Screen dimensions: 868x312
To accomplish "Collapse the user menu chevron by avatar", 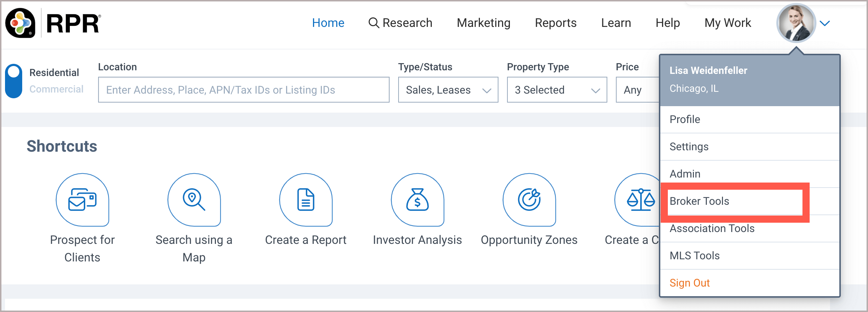I will 825,23.
